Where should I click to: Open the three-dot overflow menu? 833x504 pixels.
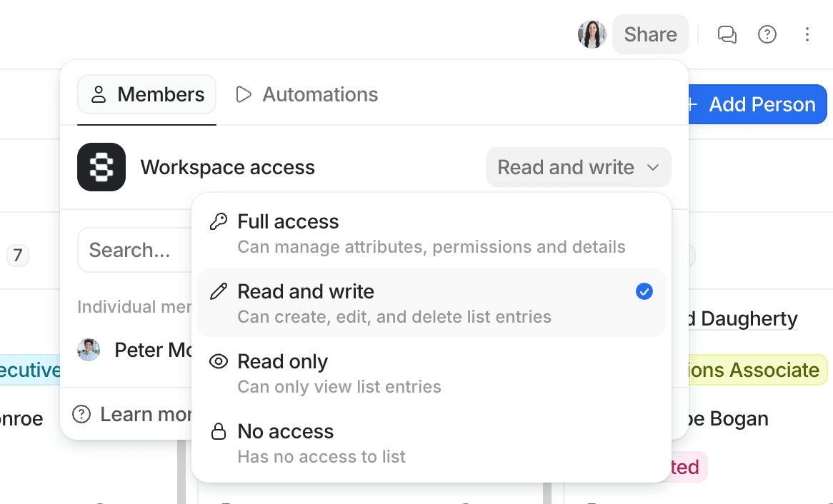(807, 34)
